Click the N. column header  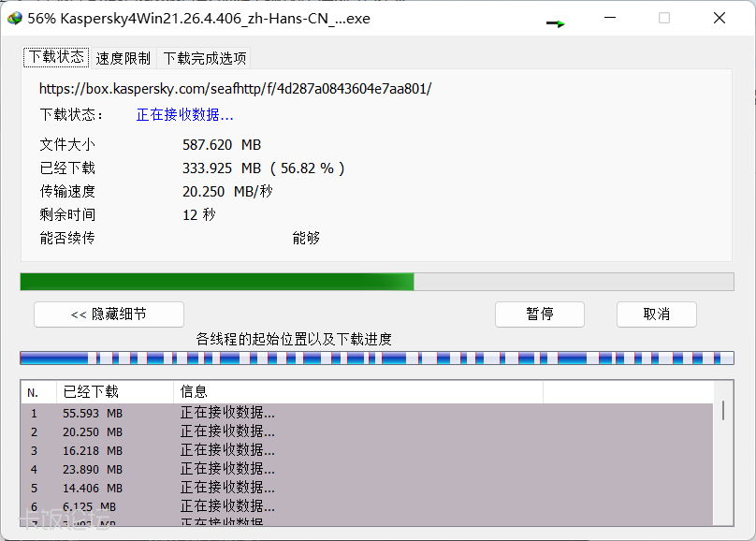38,392
